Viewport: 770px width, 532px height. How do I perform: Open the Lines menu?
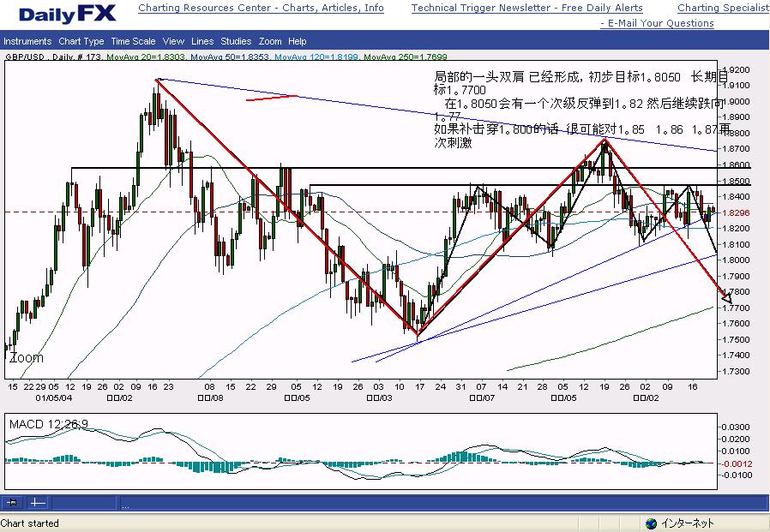click(x=202, y=41)
